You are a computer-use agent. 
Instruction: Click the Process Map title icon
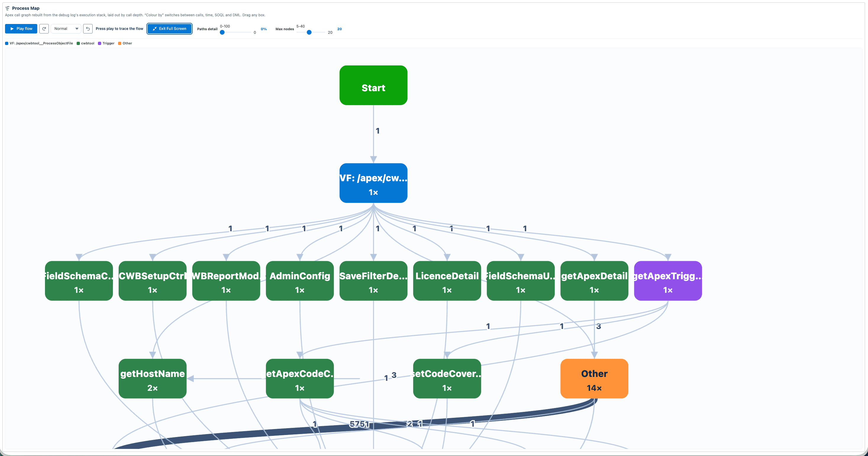(7, 8)
